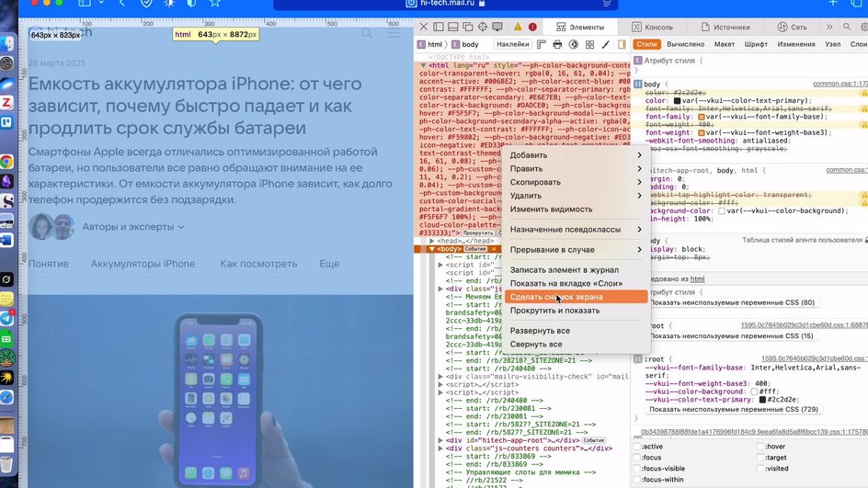Open the search magnifier in inspector tab bar
Image resolution: width=868 pixels, height=488 pixels.
(847, 27)
